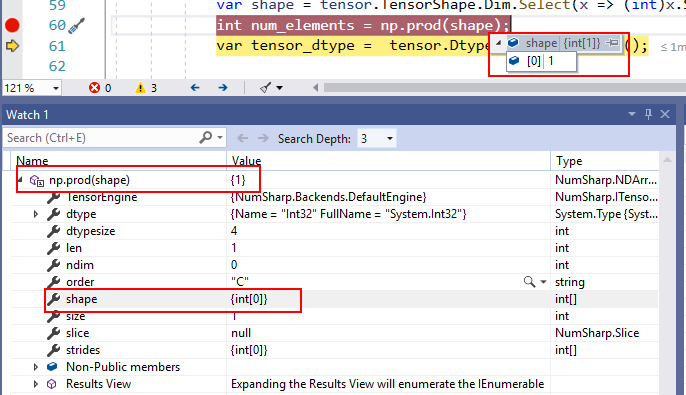Click the dtype property wrench icon
Screen dimensions: 686x395
[53, 214]
